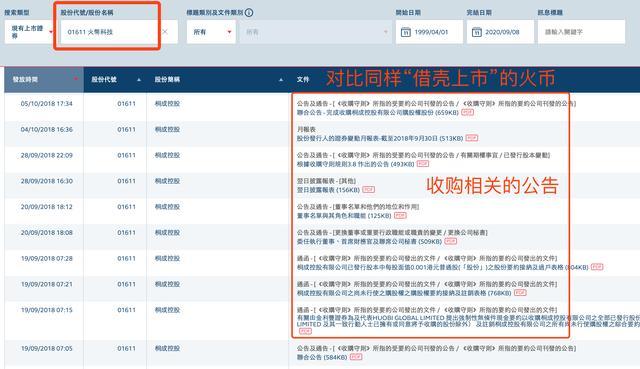640x369 pixels.
Task: Open PDF icon beside 董事名單 document (125KB)
Action: tap(400, 215)
